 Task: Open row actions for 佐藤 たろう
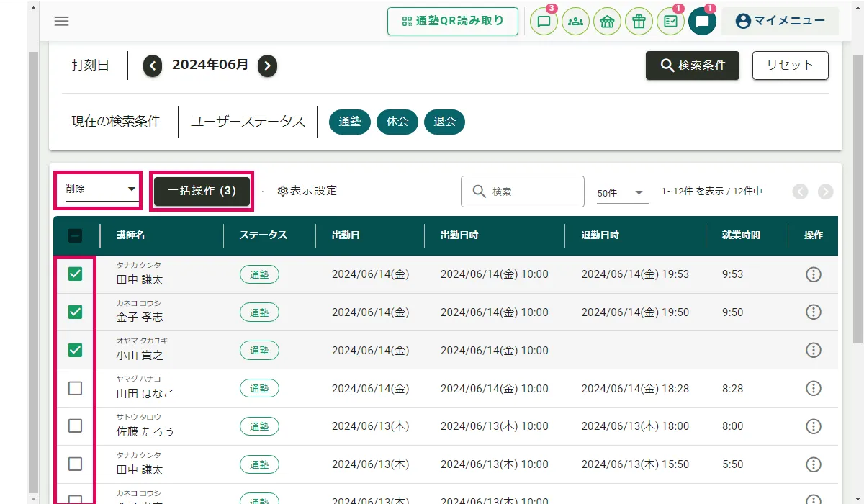click(x=814, y=426)
